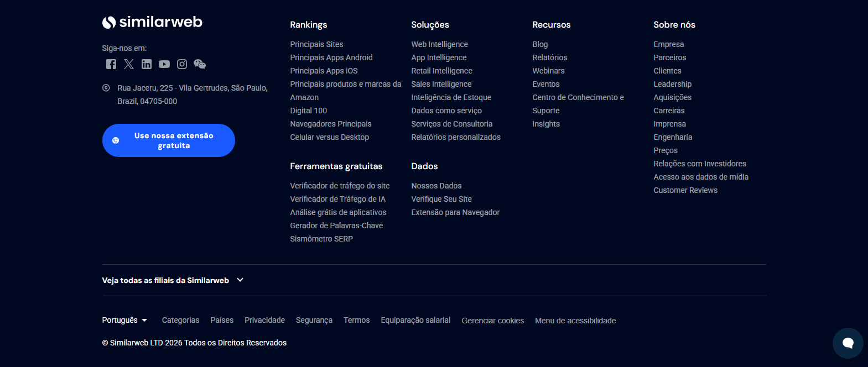Open Sales Intelligence link
This screenshot has width=868, height=367.
(x=441, y=84)
